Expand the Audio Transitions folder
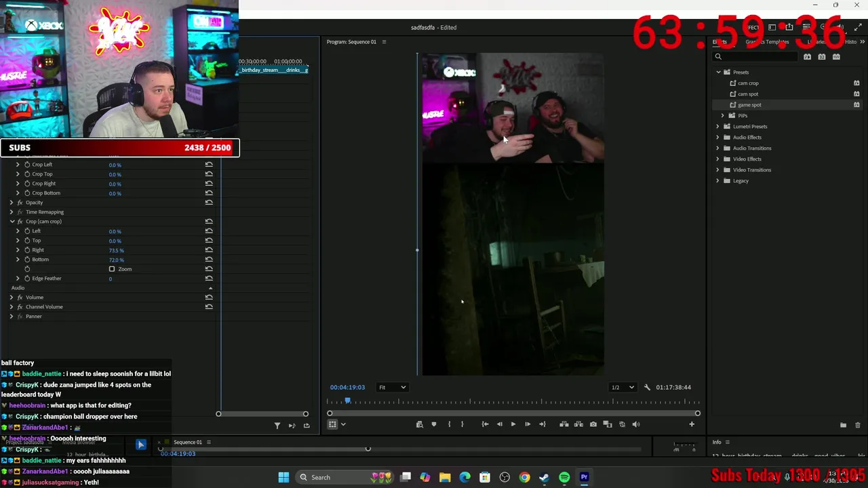The image size is (868, 488). (x=718, y=148)
